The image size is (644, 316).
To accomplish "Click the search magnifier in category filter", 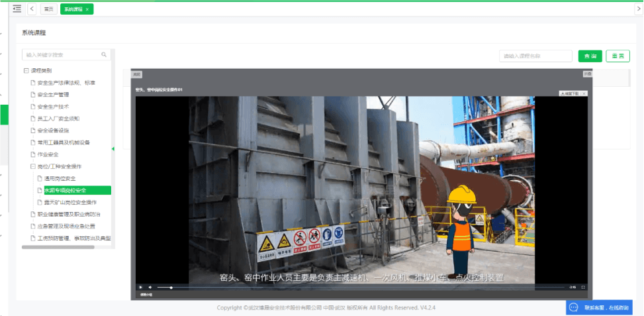I will tap(104, 55).
